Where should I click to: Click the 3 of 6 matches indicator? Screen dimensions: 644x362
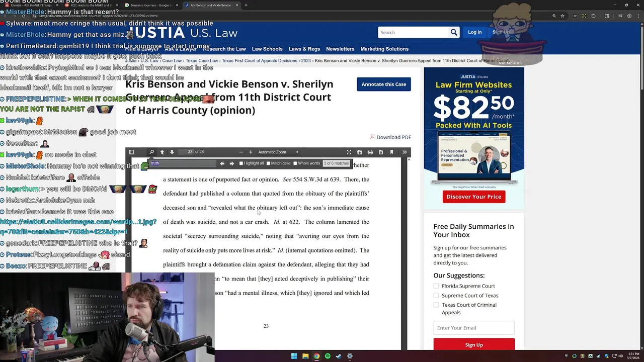(x=336, y=163)
